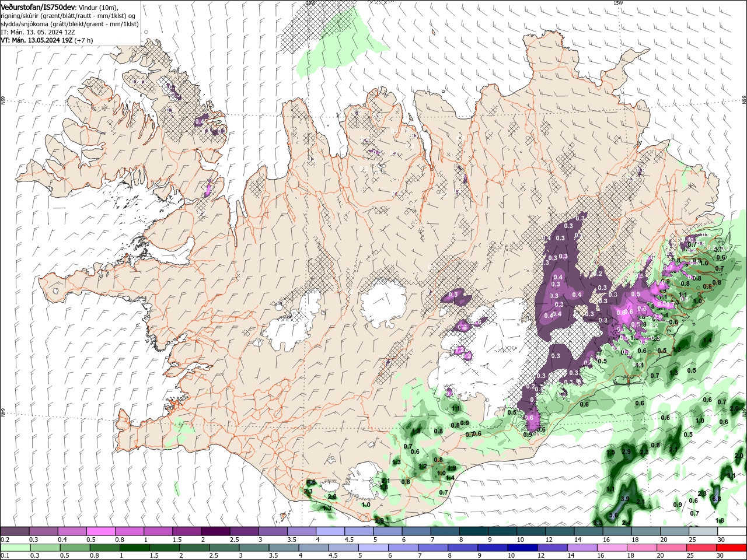The image size is (747, 560).
Task: Click the '3.1' precipitation value on the map
Action: 731,475
